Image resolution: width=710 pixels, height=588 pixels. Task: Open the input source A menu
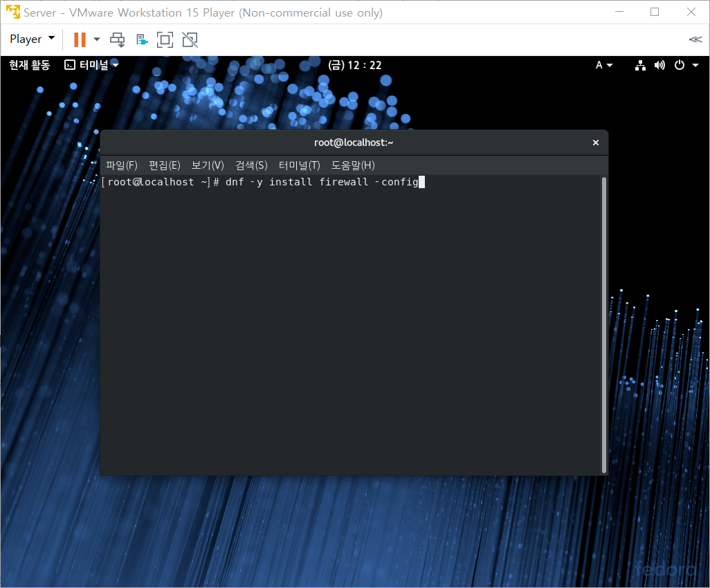coord(604,65)
